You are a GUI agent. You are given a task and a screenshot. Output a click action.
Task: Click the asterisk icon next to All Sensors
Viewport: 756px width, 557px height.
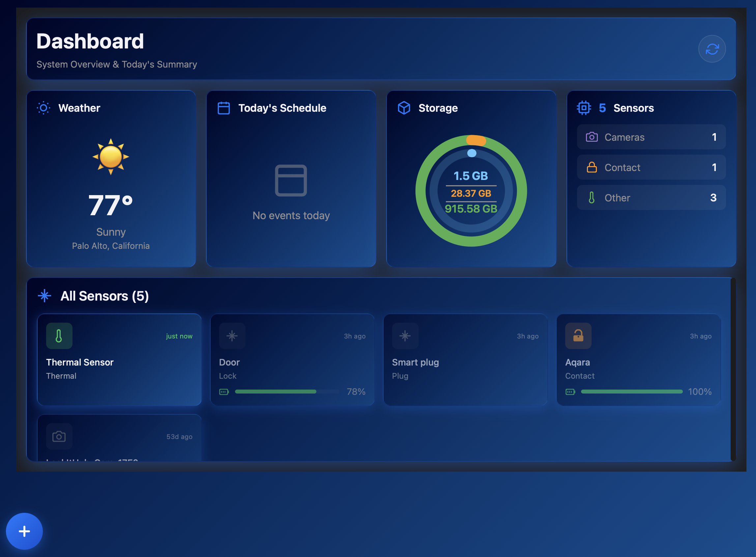[44, 296]
